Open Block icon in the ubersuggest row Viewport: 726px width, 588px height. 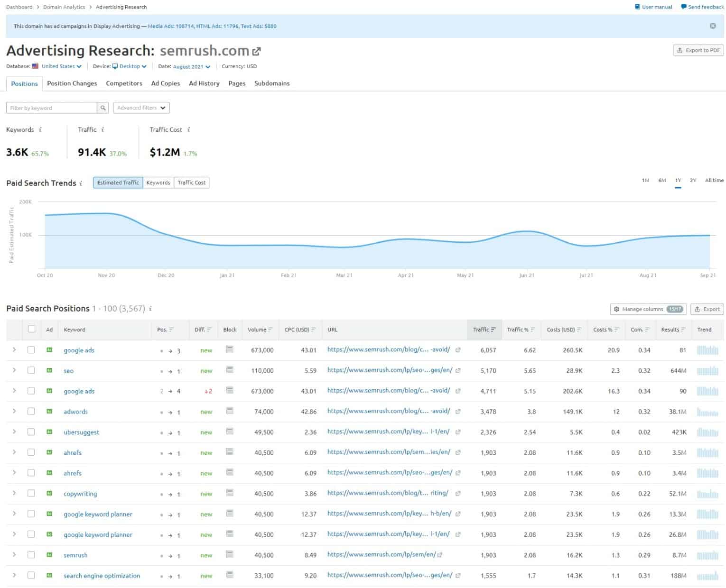tap(230, 431)
